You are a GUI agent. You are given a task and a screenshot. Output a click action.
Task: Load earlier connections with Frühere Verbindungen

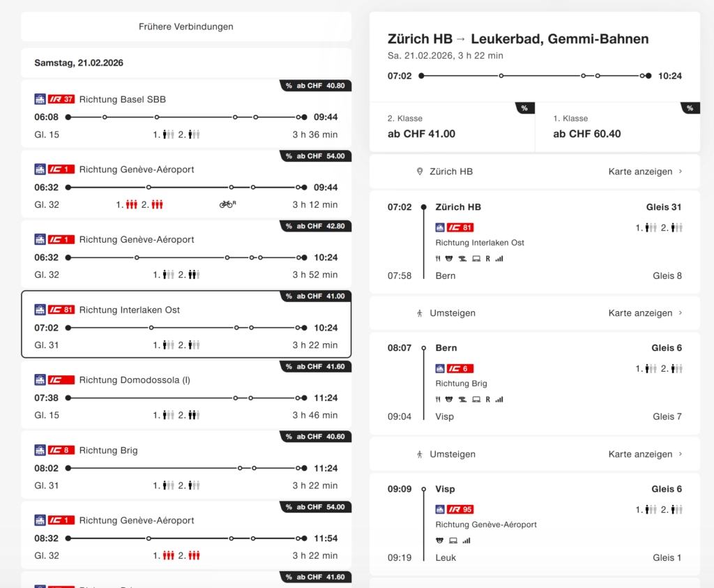coord(186,27)
